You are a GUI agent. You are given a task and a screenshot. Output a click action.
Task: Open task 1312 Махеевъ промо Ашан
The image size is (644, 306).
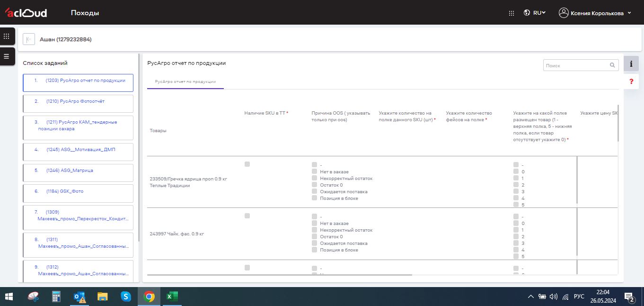[78, 271]
